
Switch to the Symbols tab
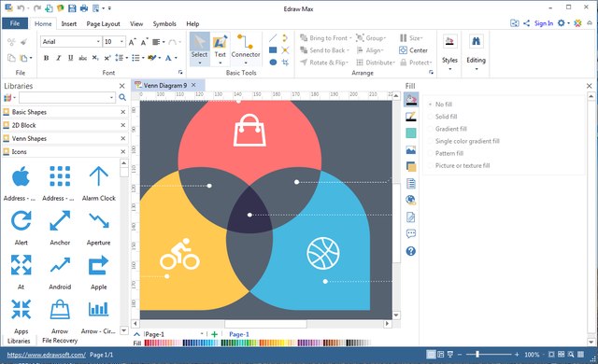(164, 23)
